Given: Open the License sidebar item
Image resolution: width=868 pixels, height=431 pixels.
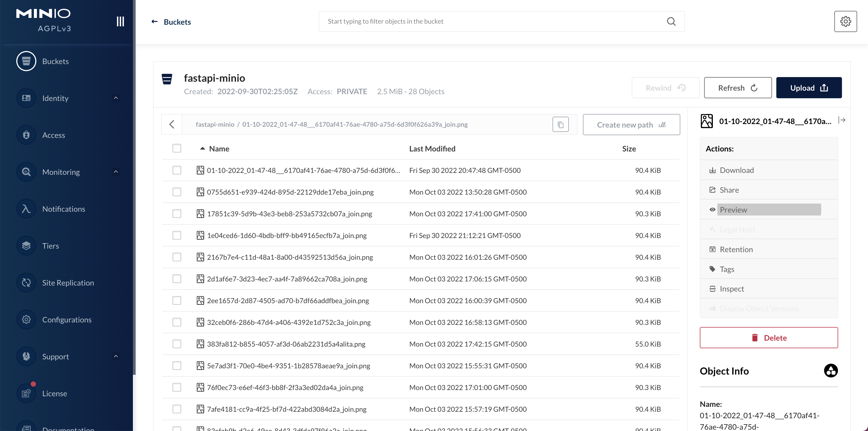Looking at the screenshot, I should 54,393.
